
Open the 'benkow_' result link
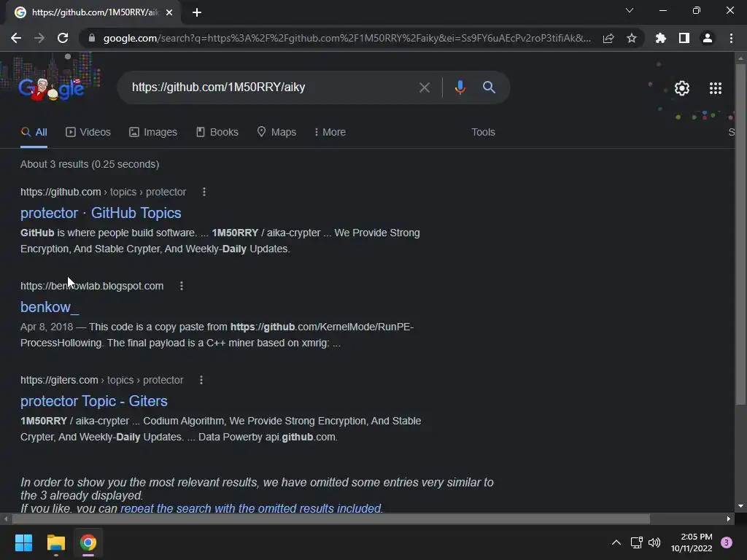pyautogui.click(x=50, y=307)
